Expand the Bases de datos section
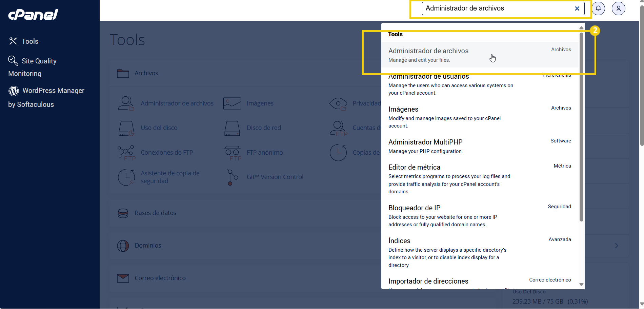The image size is (644, 309). [246, 213]
